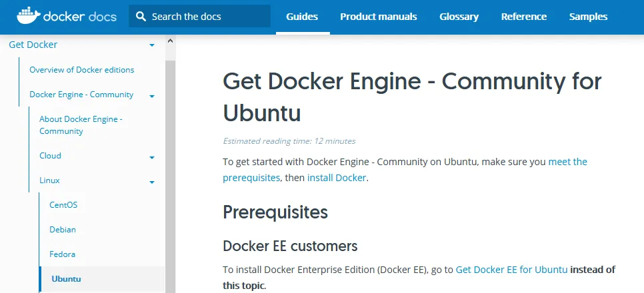Select Fedora in sidebar
The width and height of the screenshot is (644, 293).
pos(62,254)
